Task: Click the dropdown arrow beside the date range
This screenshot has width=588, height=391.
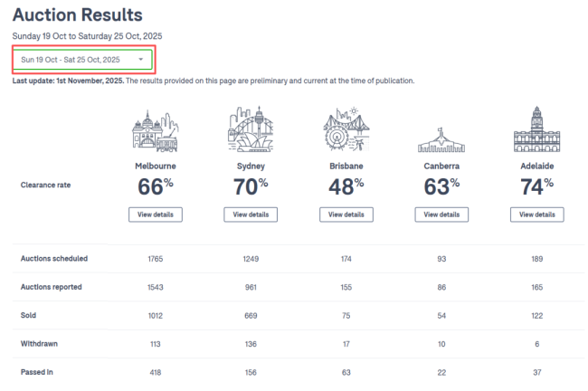Action: pyautogui.click(x=141, y=60)
